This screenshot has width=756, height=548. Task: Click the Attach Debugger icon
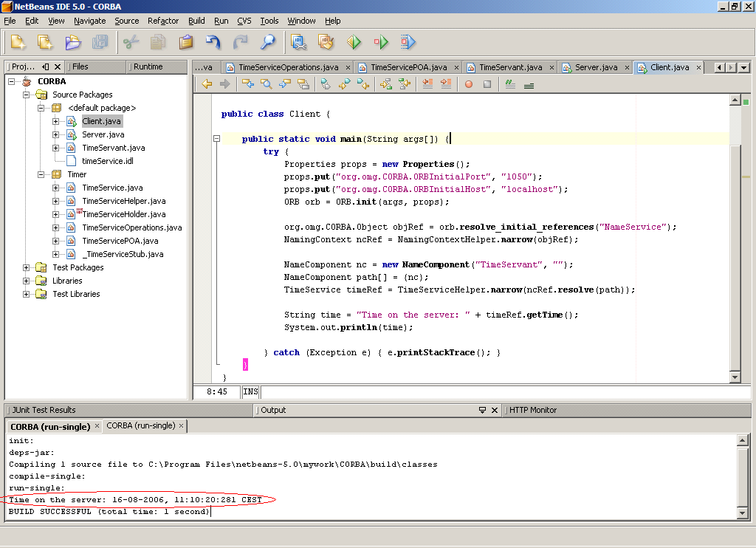click(408, 42)
